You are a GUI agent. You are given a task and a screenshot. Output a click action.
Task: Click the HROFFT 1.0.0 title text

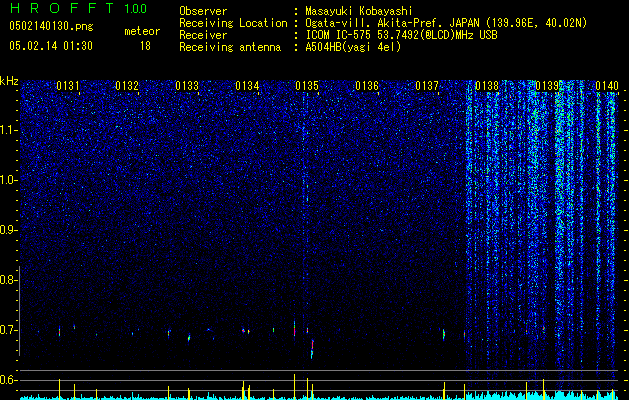click(78, 8)
